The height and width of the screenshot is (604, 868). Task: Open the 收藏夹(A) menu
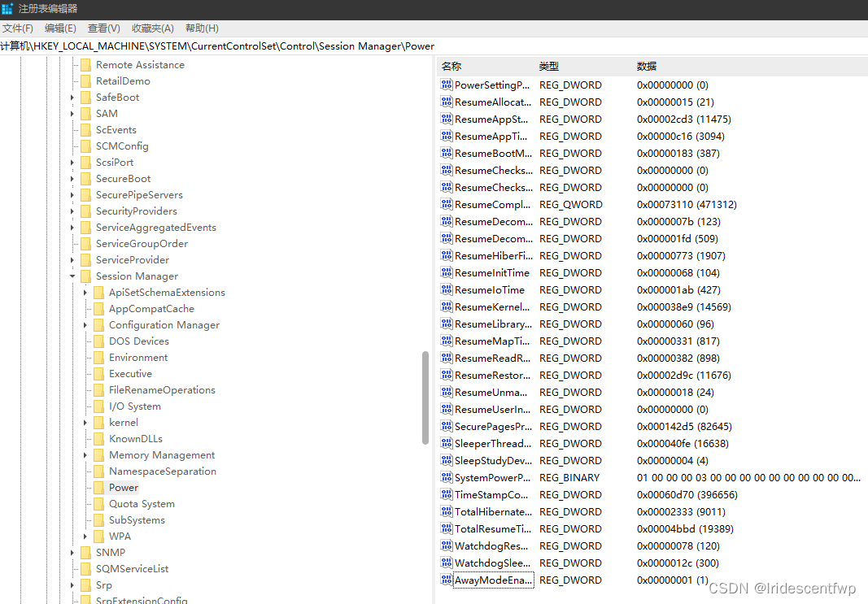click(x=153, y=28)
